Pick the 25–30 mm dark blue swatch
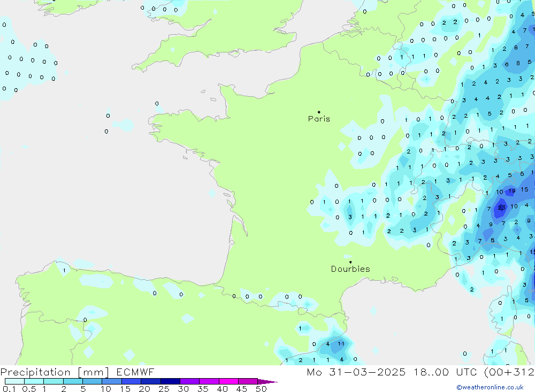 coord(170,381)
